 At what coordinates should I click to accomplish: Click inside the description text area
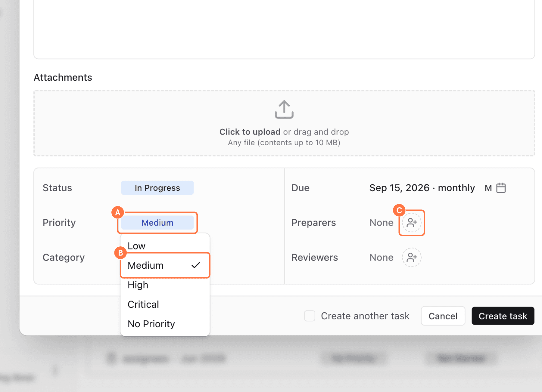click(284, 29)
